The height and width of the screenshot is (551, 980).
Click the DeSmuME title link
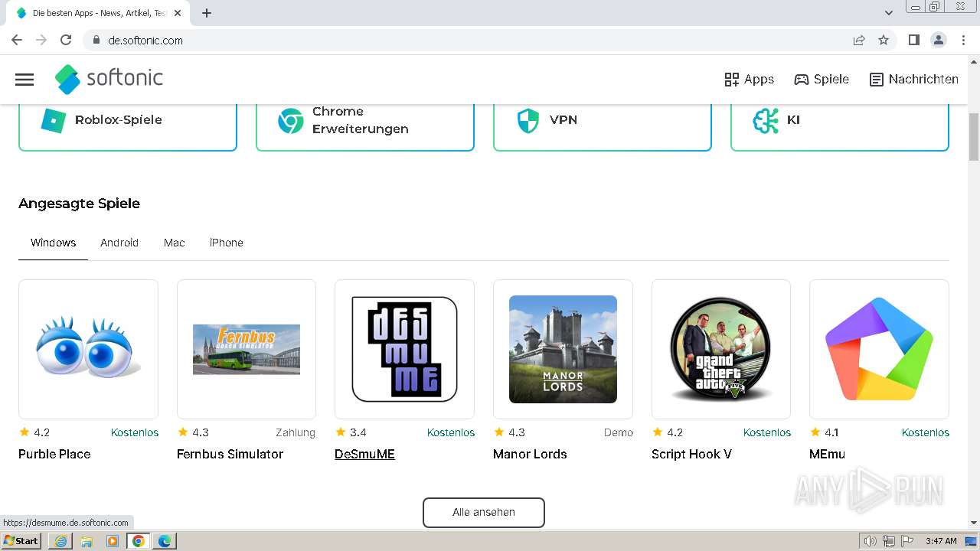pos(364,454)
